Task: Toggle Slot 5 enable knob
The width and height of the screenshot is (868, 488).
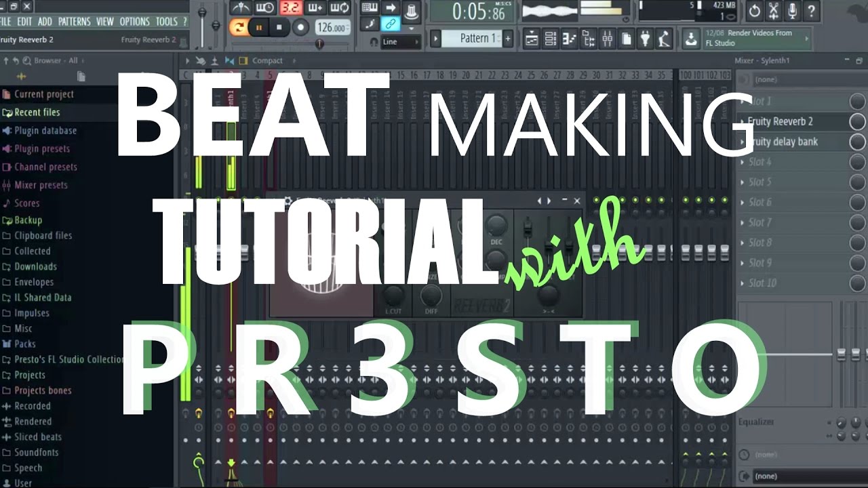Action: click(857, 182)
